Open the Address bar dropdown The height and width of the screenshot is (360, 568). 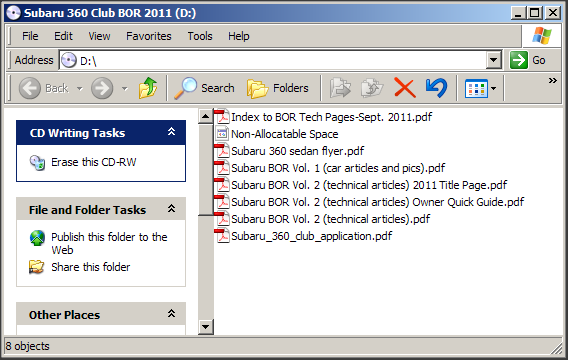(x=493, y=60)
